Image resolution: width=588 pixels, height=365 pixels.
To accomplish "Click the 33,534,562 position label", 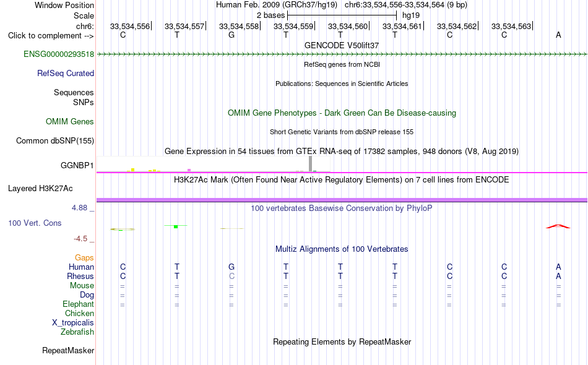I will tap(457, 26).
